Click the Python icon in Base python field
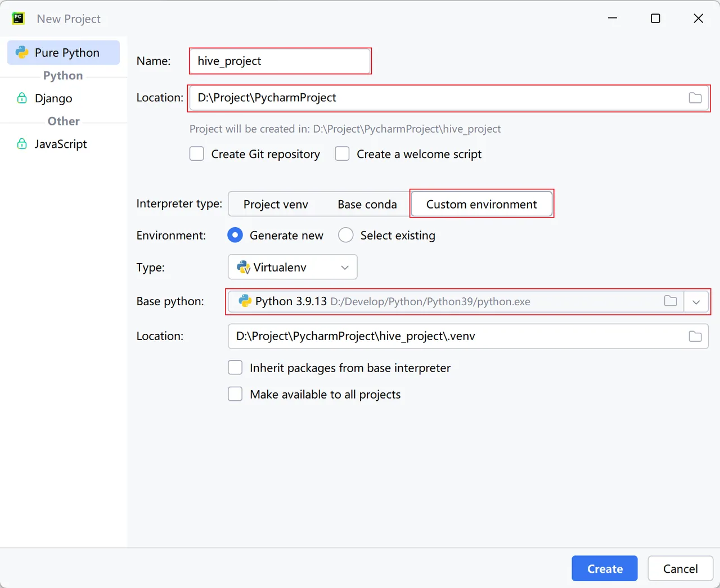 tap(245, 301)
